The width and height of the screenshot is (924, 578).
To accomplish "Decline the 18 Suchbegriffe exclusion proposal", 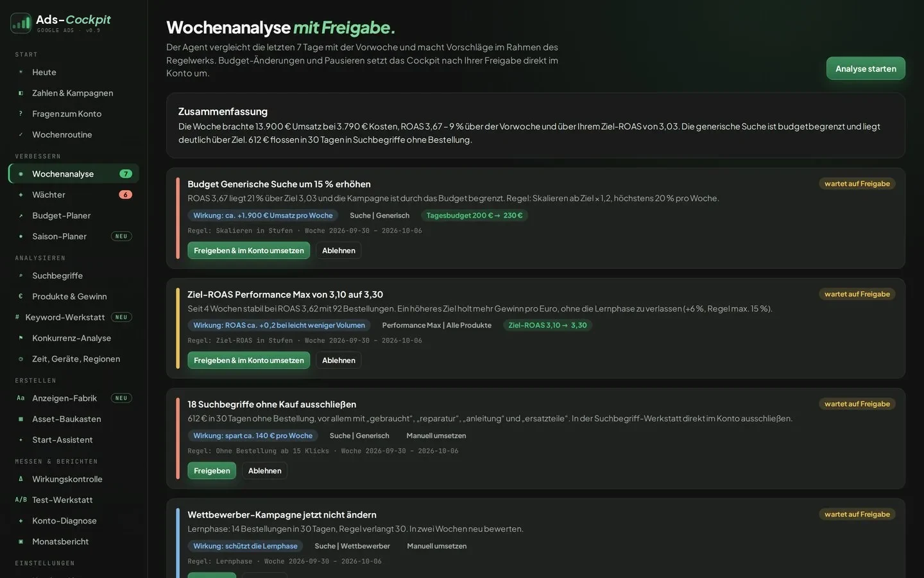I will click(x=265, y=471).
